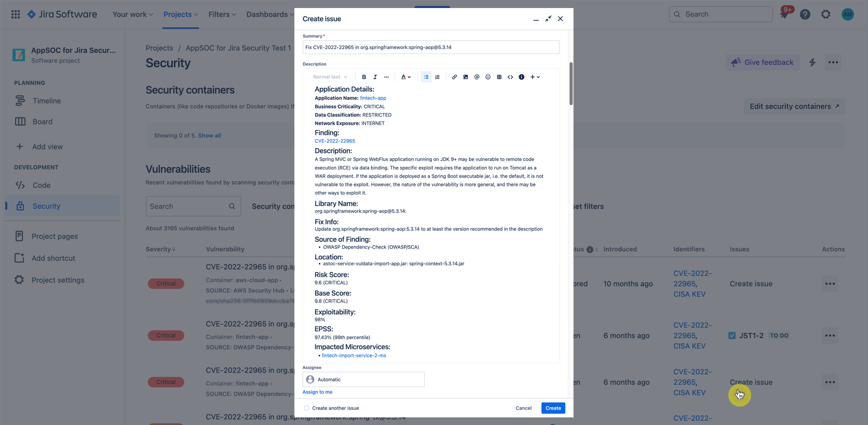Viewport: 868px width, 425px height.
Task: Click the Create issue dialog scrollbar
Action: coord(571,84)
